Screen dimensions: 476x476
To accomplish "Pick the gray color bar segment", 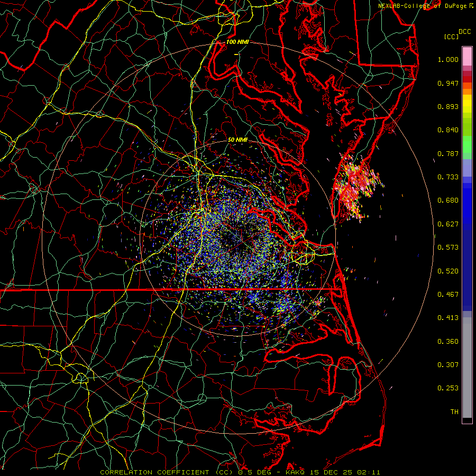I will tap(467, 368).
